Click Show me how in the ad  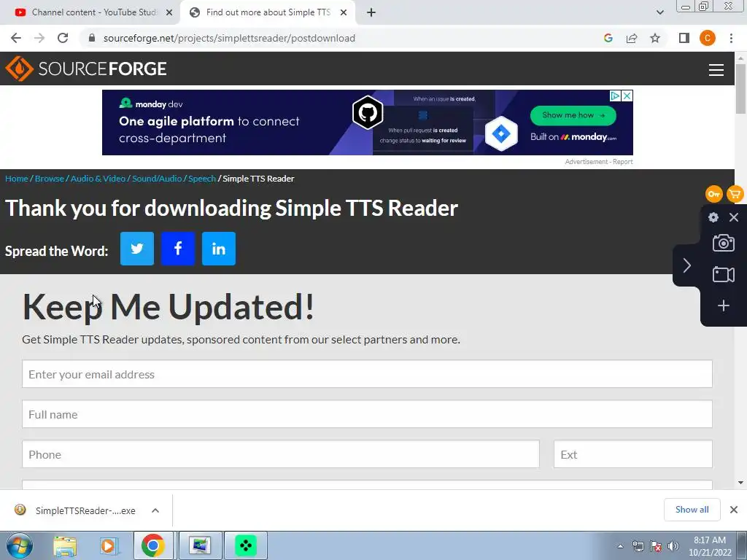[x=573, y=115]
